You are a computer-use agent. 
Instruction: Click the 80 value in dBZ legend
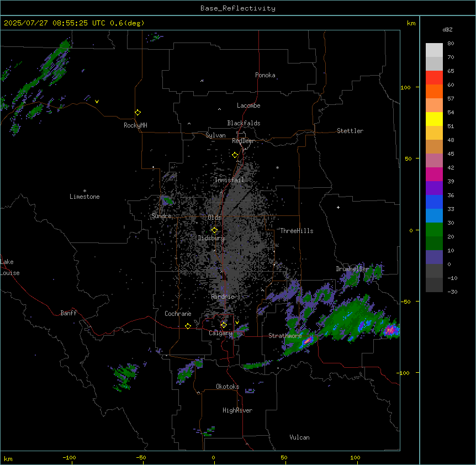tap(451, 44)
